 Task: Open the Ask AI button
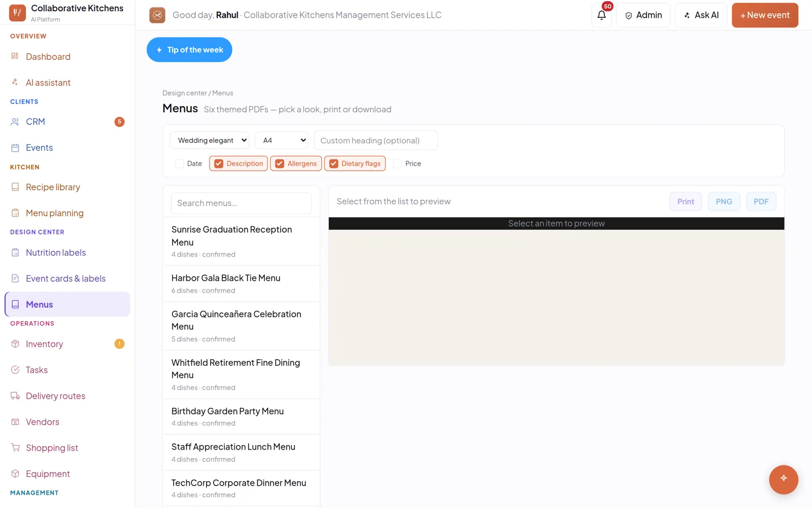click(x=701, y=15)
